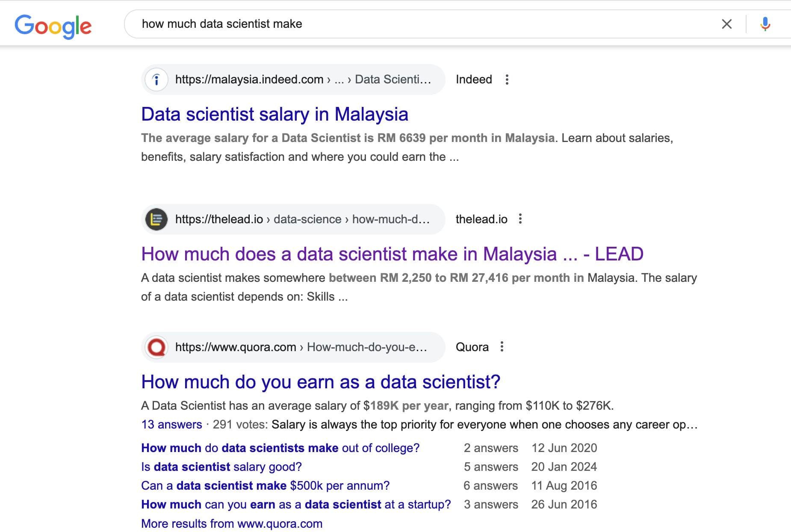
Task: Click the '6 answers' count text
Action: (491, 486)
